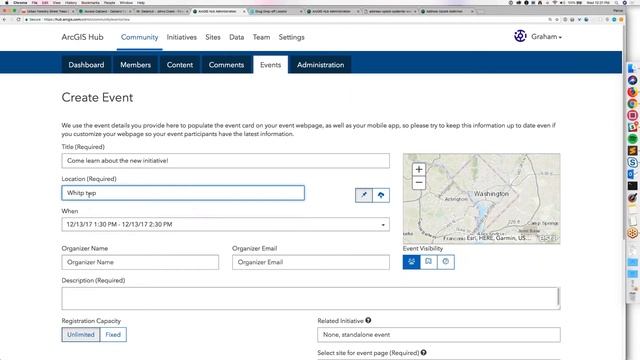Switch to the Administration tab
The image size is (640, 360).
coord(320,65)
